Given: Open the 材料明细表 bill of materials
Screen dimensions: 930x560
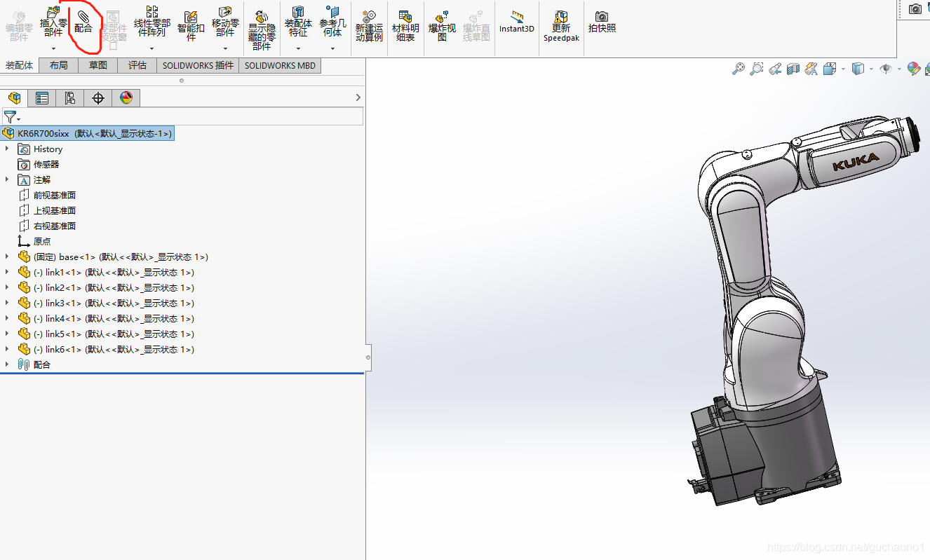Looking at the screenshot, I should (405, 27).
